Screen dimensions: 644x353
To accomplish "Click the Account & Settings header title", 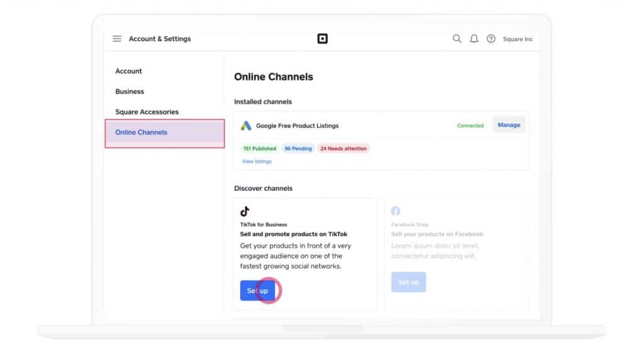I will (160, 38).
